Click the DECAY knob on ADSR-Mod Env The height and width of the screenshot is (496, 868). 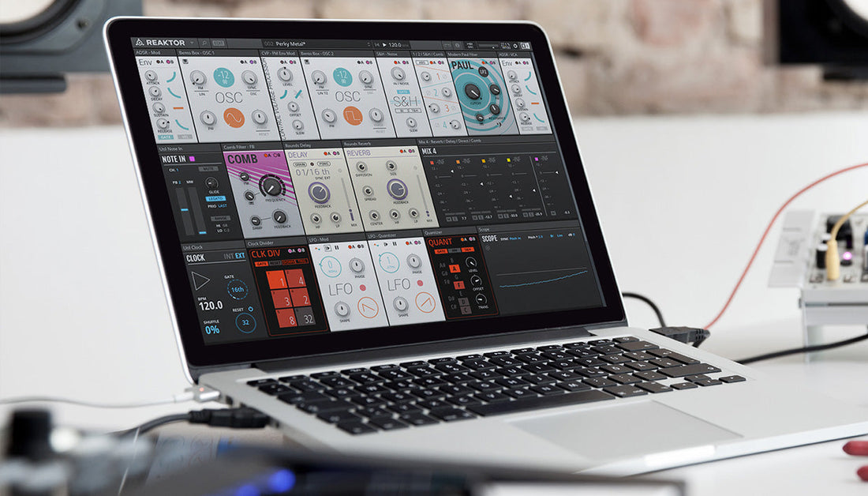tap(155, 92)
